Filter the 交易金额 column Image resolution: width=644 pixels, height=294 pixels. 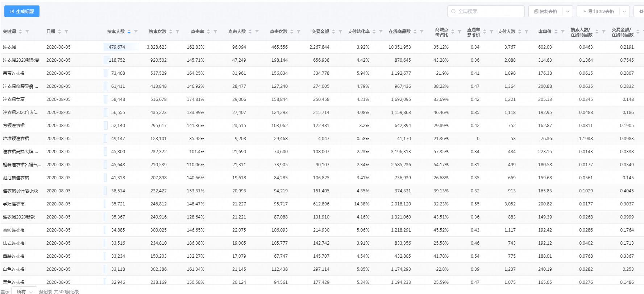pyautogui.click(x=340, y=32)
